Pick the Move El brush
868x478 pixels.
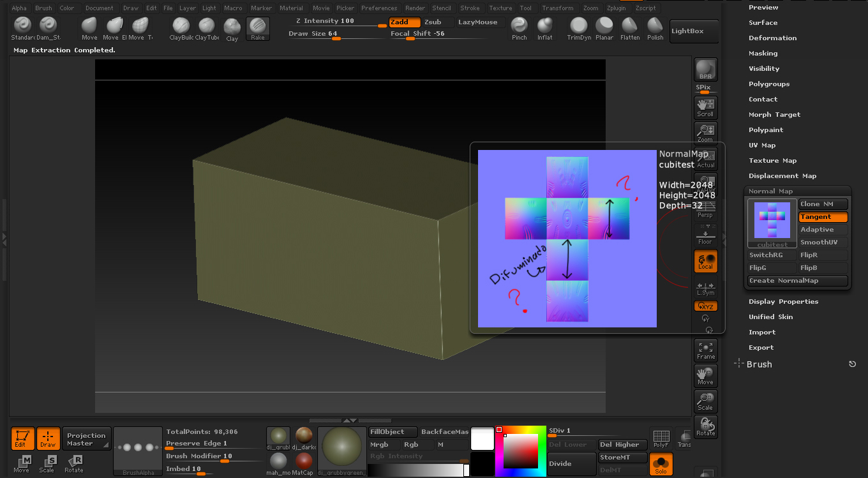click(x=114, y=29)
